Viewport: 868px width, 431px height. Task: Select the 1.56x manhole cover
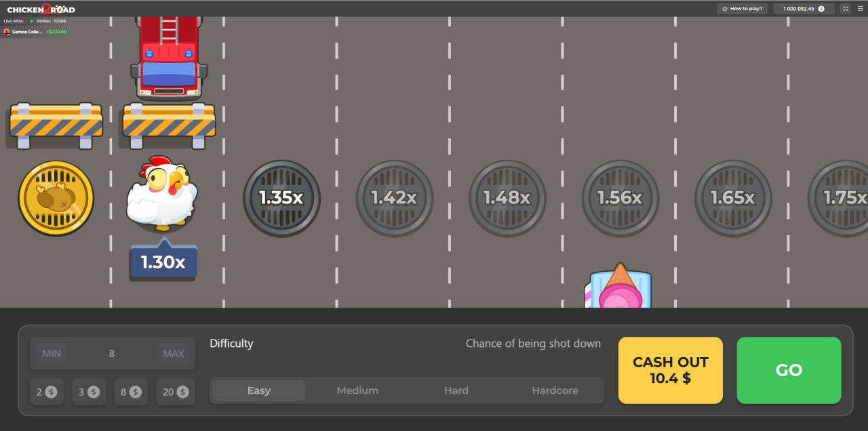click(x=620, y=198)
